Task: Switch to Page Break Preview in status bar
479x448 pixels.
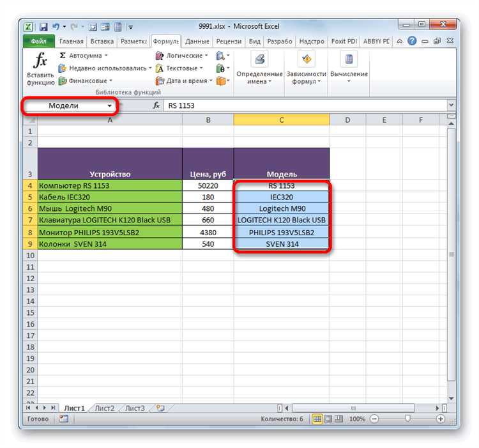Action: click(338, 419)
